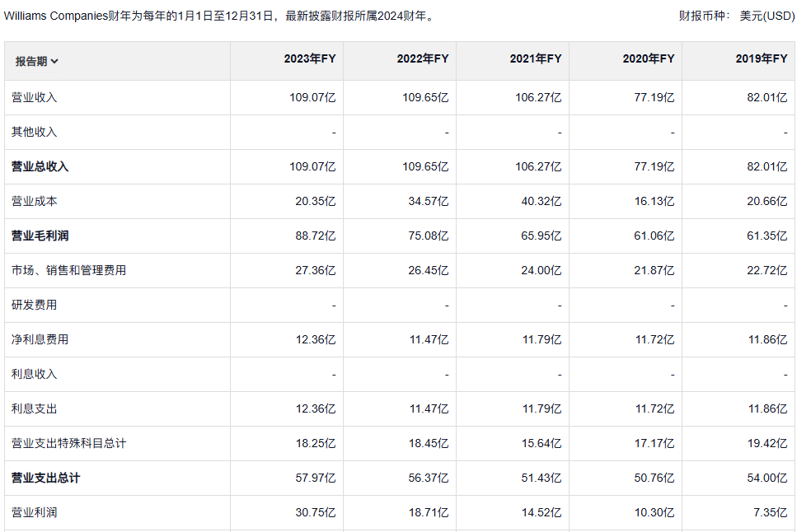Click the 2019年FY column header
797x532 pixels.
[761, 58]
